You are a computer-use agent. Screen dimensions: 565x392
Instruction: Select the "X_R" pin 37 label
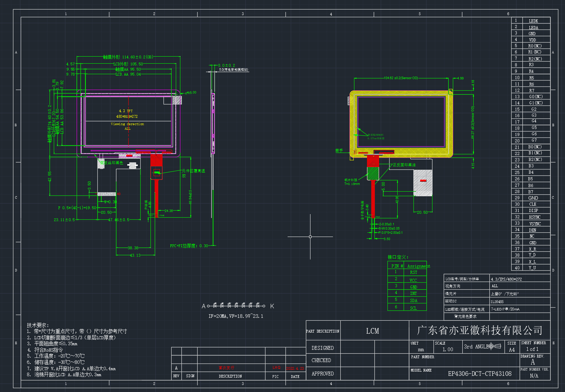click(x=532, y=249)
